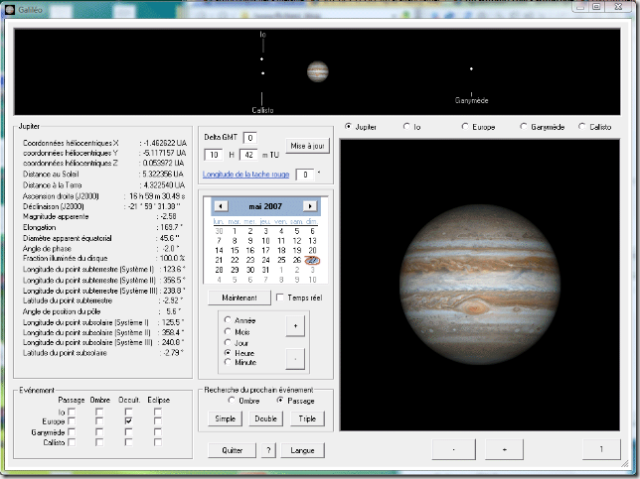Click the '?' help button
This screenshot has width=640, height=479.
269,451
